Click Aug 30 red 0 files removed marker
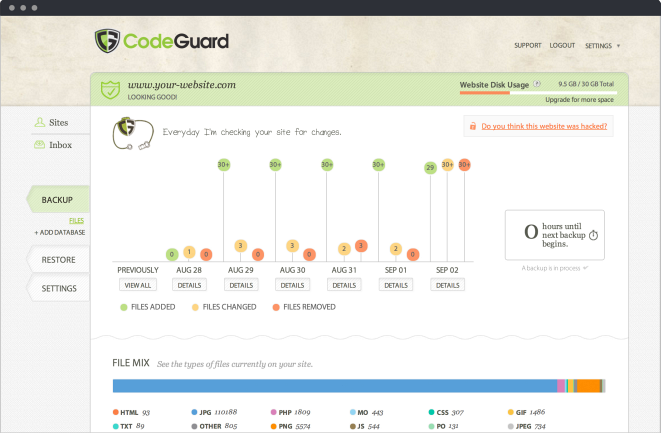This screenshot has height=433, width=661. pos(309,254)
